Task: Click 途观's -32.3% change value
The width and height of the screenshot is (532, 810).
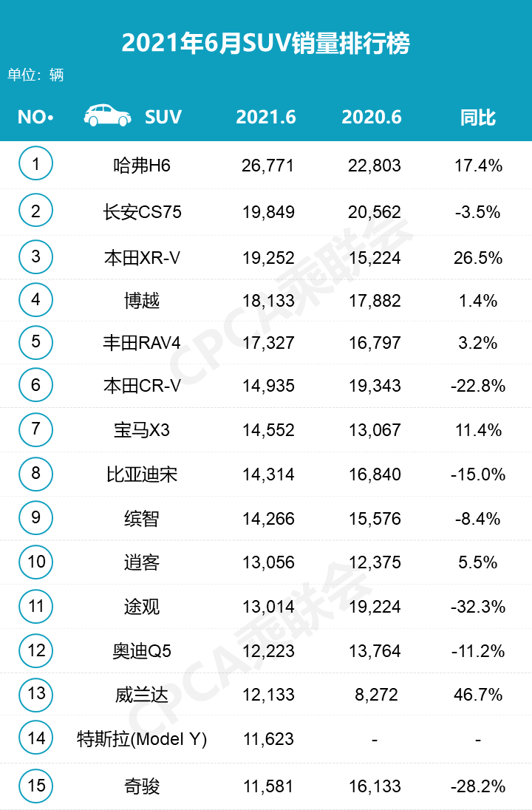Action: point(478,607)
